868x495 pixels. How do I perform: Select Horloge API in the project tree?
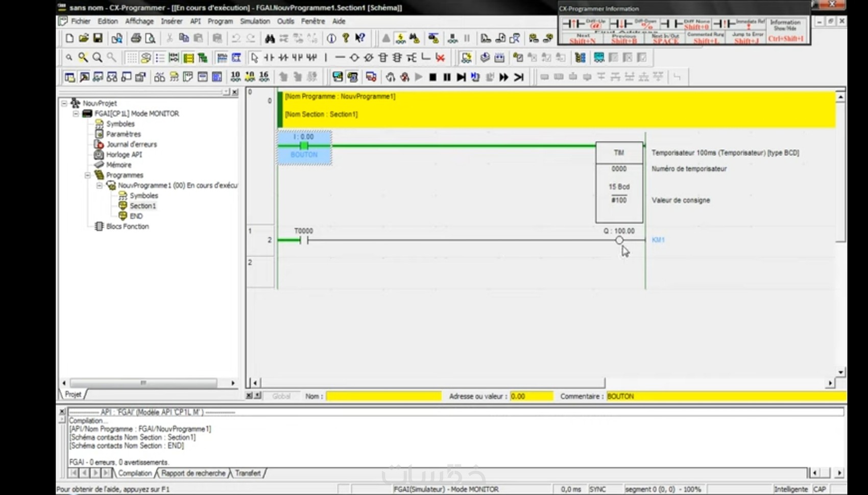(124, 155)
